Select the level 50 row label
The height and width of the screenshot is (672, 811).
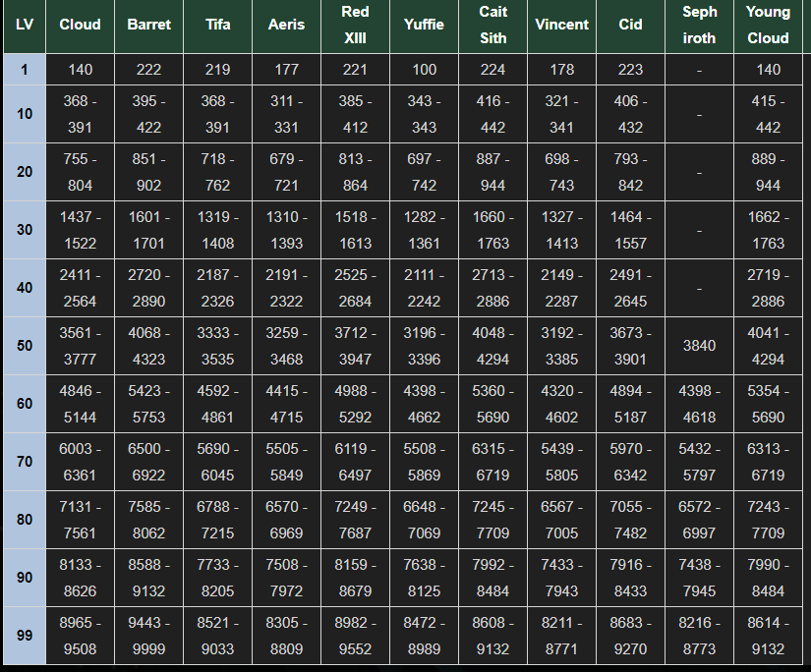click(25, 345)
